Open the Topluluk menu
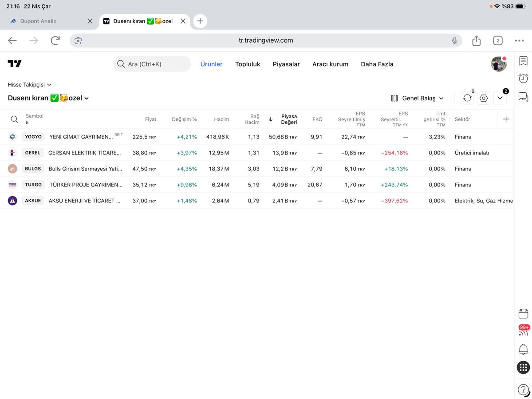Screen dimensions: 532x399 (x=248, y=64)
